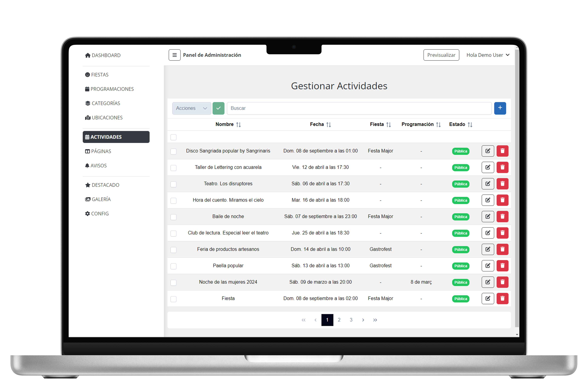Expand Hola Demo User menu
Image resolution: width=588 pixels, height=382 pixels.
[488, 55]
